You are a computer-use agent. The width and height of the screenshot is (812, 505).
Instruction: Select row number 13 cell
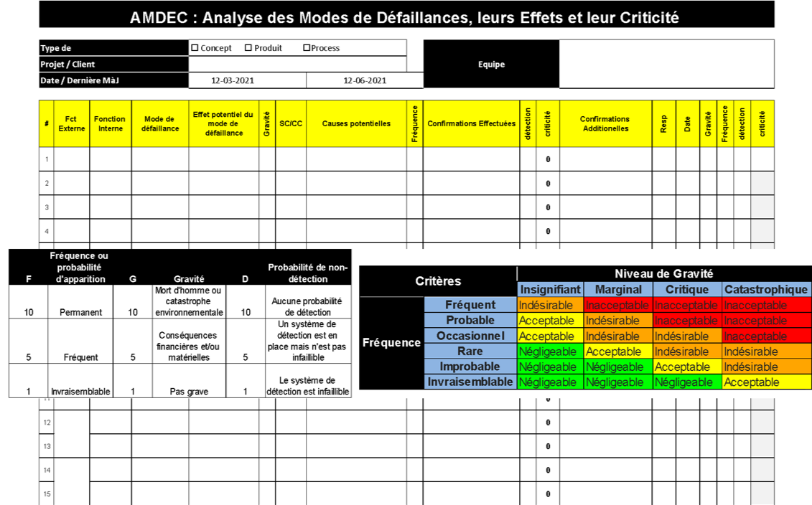point(47,446)
